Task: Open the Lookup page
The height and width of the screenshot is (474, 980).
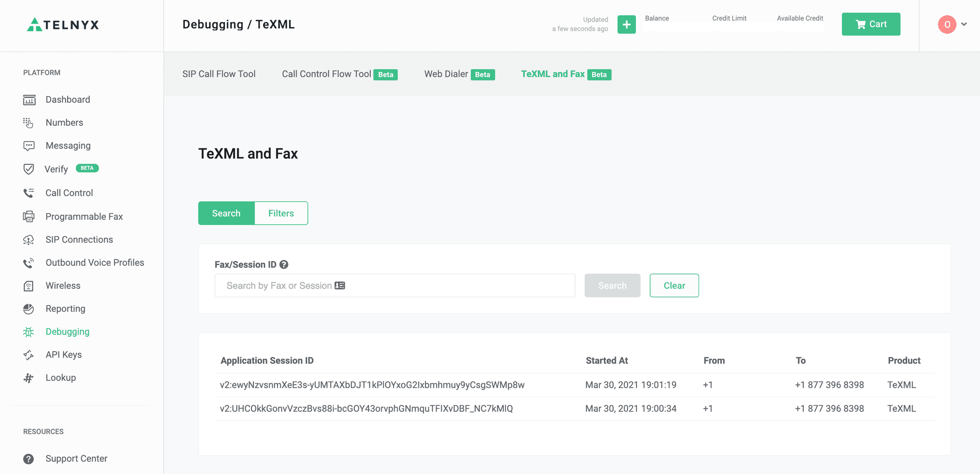Action: (61, 378)
